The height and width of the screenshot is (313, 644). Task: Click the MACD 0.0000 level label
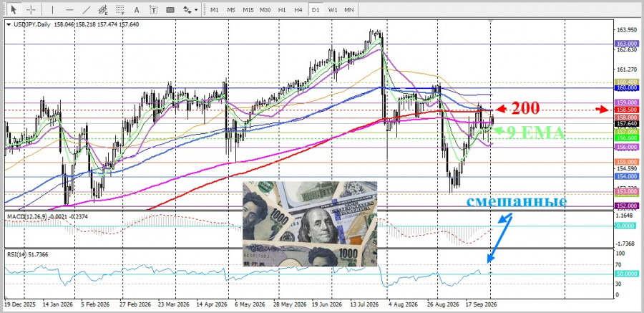click(x=627, y=226)
